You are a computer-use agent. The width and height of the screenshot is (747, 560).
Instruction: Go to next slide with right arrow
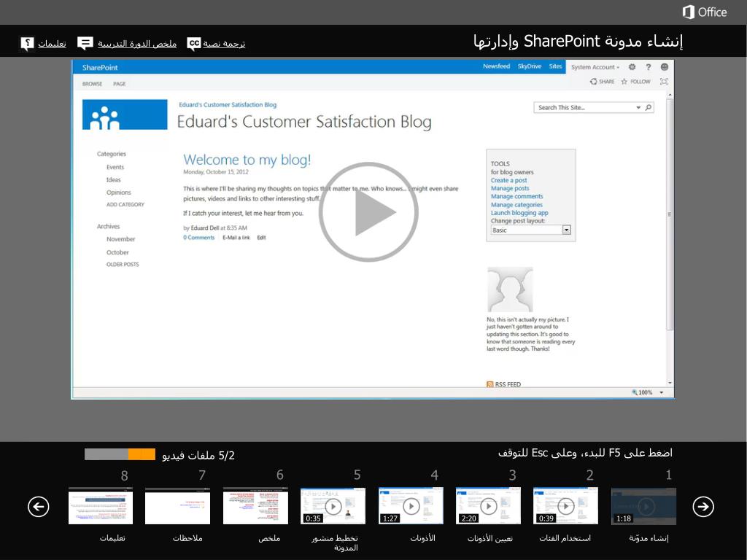coord(703,506)
